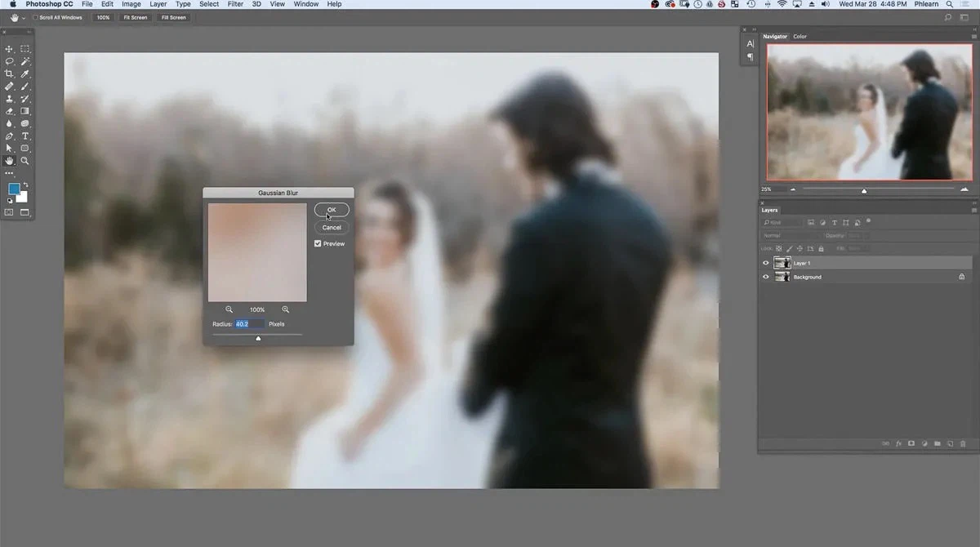Select the Move tool

point(8,49)
